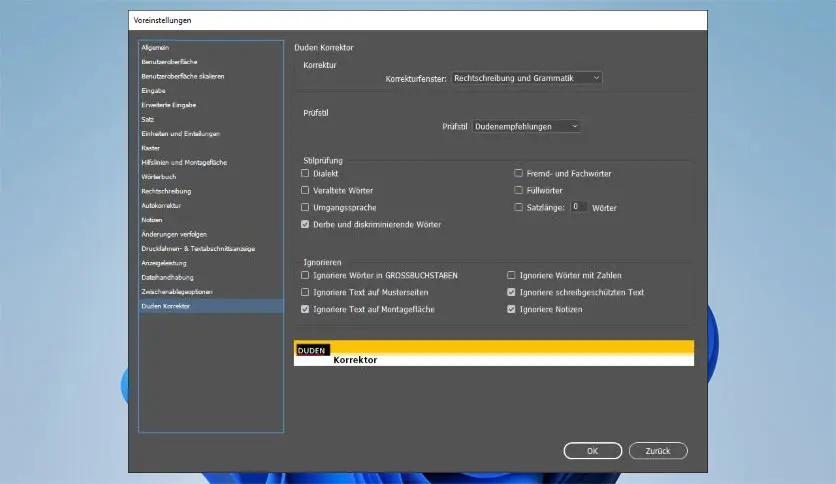The height and width of the screenshot is (484, 836).
Task: Disable the Ignoriere Notizen option
Action: pos(511,310)
